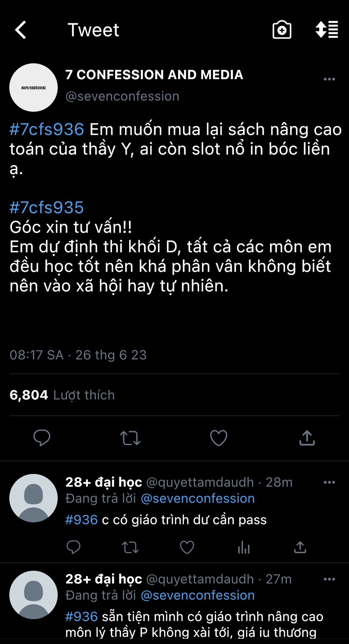Reply to the 28m comment

[x=73, y=547]
